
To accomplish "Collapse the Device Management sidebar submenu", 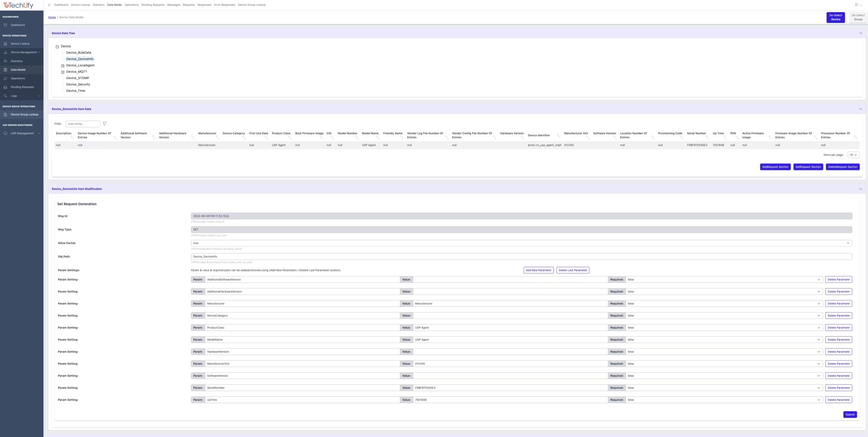I will 39,52.
